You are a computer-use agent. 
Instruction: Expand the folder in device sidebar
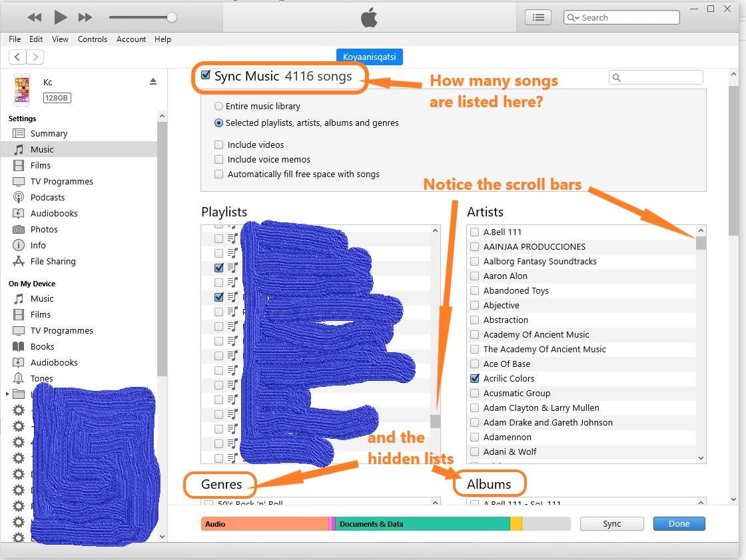pos(7,394)
